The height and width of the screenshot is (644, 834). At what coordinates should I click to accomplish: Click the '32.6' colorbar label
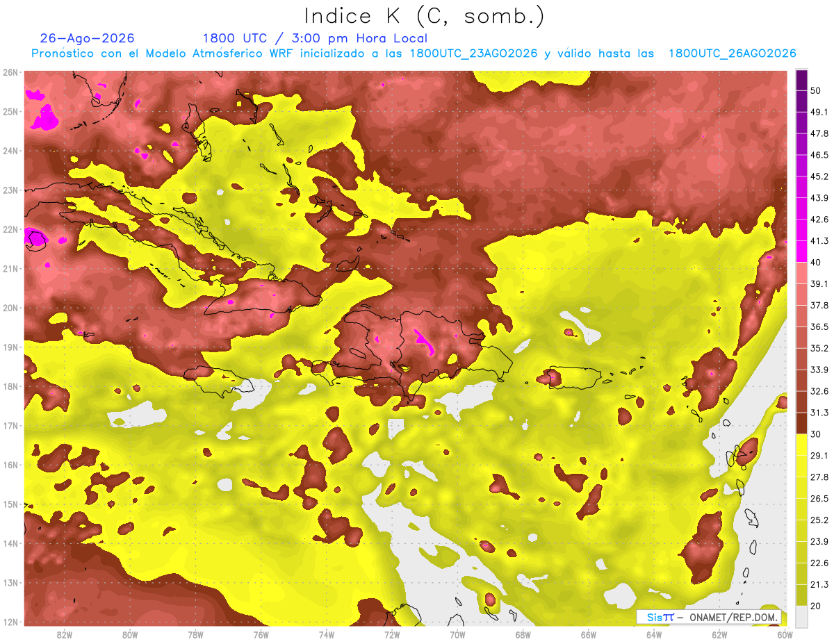click(x=819, y=391)
